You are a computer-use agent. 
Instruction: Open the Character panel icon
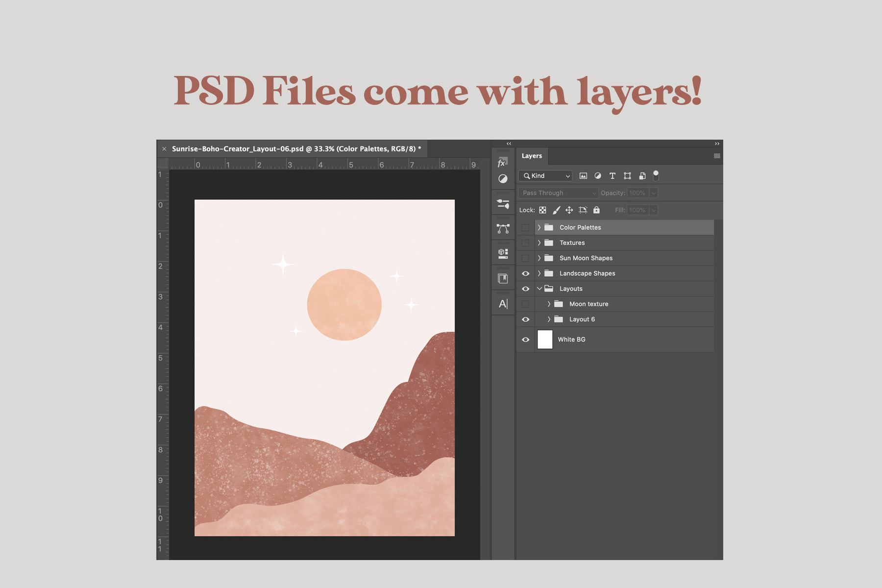[x=503, y=304]
